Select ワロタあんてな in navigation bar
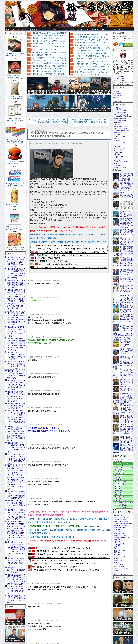The image size is (138, 644). (68, 30)
